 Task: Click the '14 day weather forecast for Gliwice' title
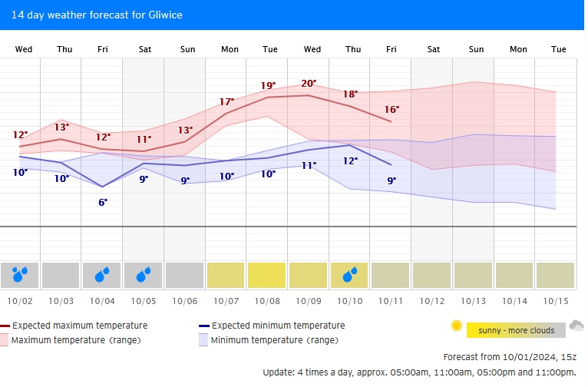click(x=97, y=15)
